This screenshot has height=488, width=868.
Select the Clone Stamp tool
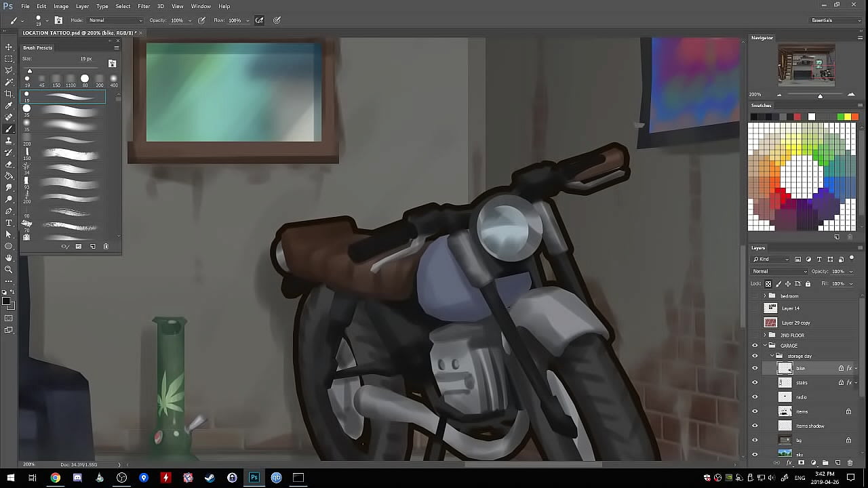(9, 140)
